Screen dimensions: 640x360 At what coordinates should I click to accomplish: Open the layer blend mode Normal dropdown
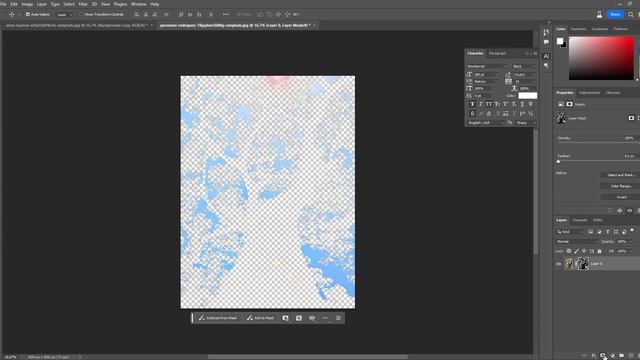[576, 242]
